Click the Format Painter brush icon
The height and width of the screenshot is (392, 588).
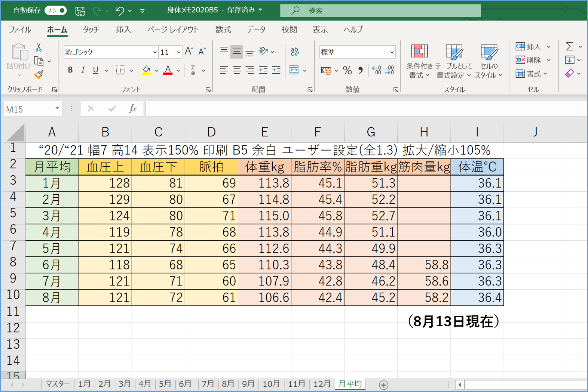coord(39,74)
